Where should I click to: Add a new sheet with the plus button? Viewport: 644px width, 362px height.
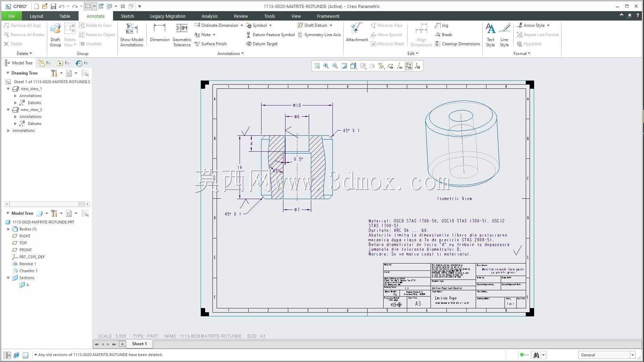coord(122,344)
